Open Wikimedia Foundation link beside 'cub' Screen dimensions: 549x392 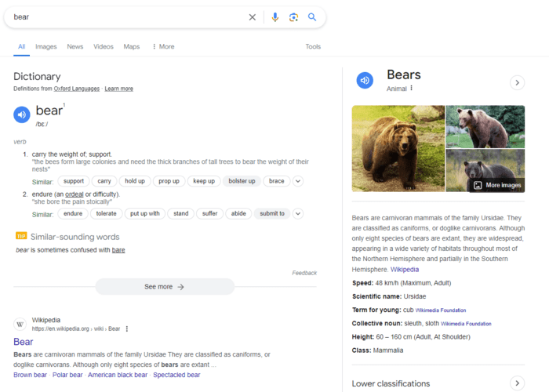coord(441,310)
